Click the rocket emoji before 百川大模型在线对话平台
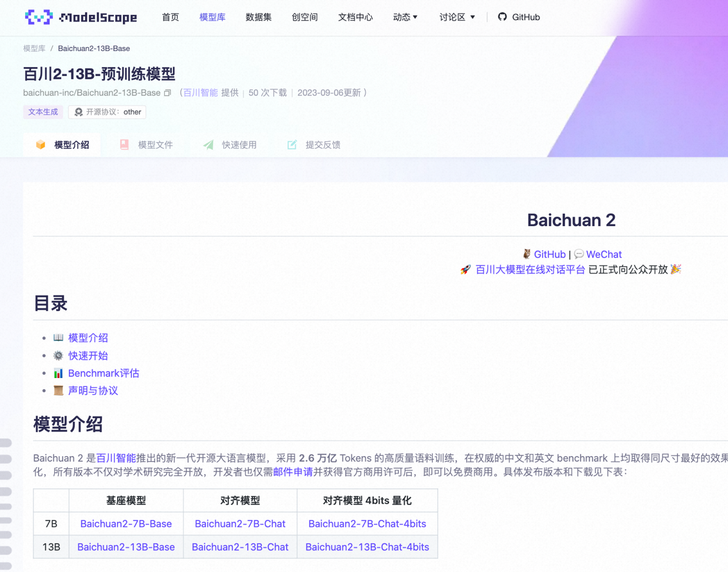This screenshot has height=572, width=728. [465, 269]
